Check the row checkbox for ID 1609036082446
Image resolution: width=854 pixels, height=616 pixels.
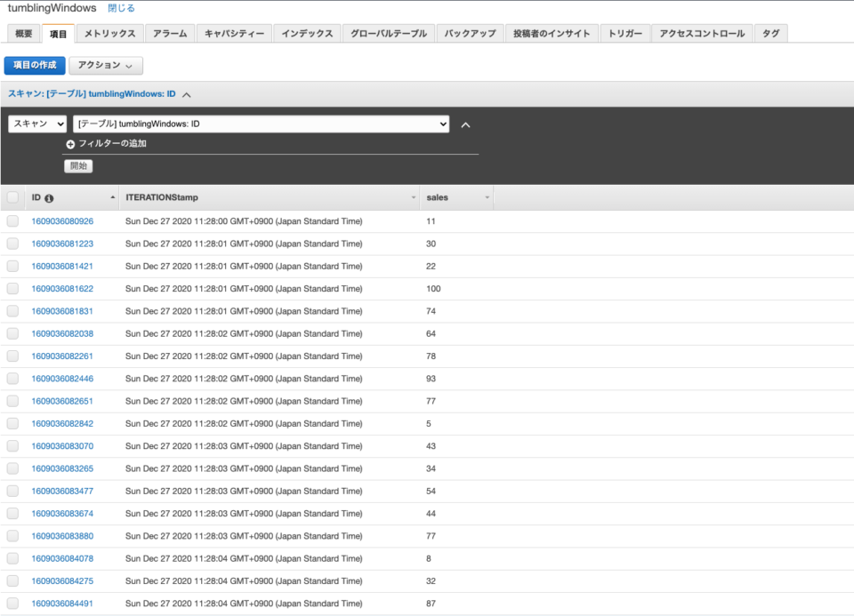point(13,378)
